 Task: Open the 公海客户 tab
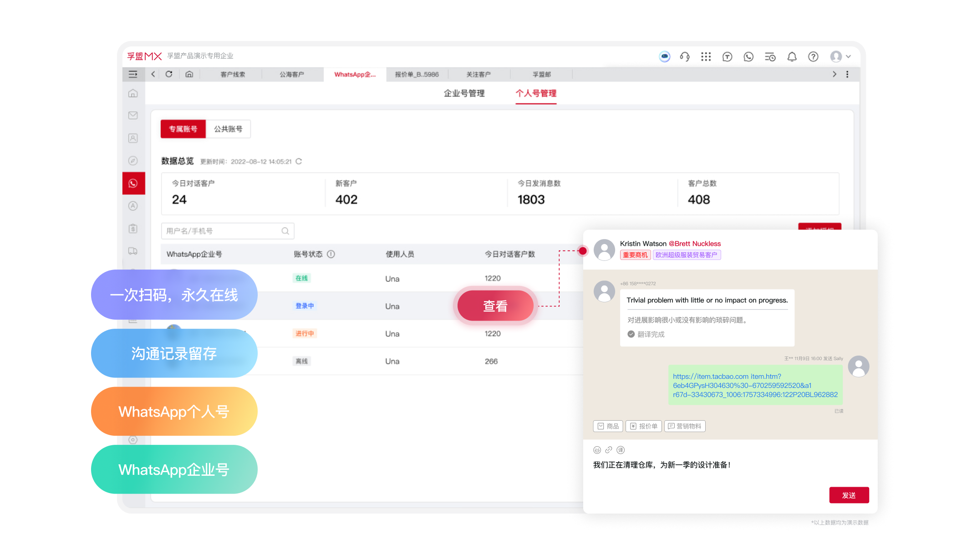tap(292, 74)
